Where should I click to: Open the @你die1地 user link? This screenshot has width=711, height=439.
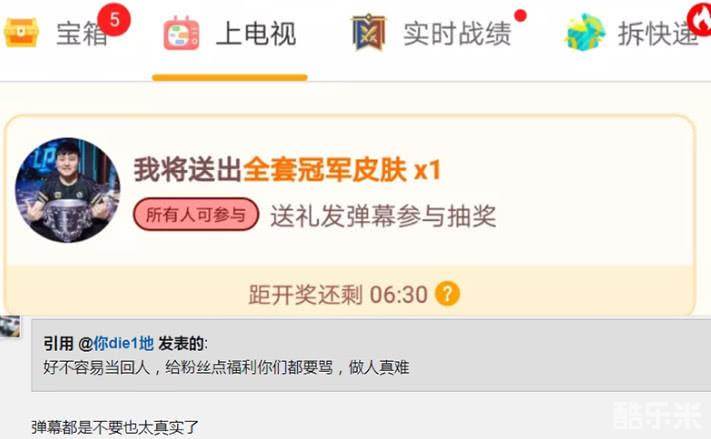(116, 343)
